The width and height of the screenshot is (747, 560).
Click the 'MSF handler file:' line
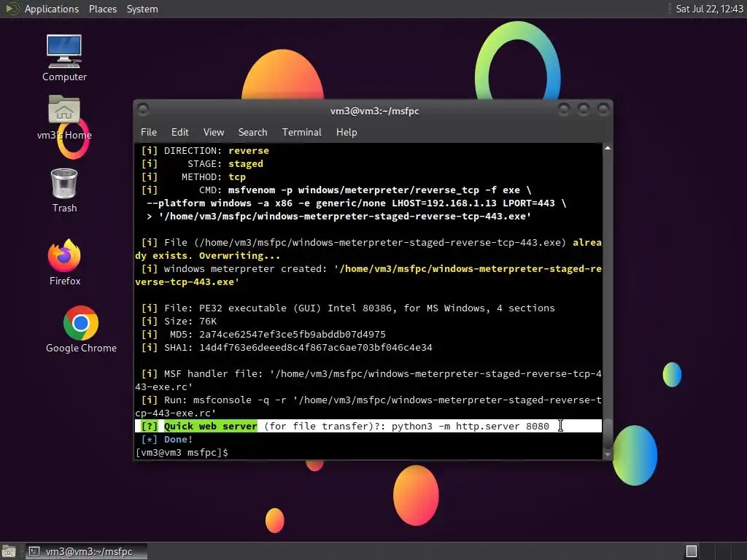pyautogui.click(x=368, y=380)
